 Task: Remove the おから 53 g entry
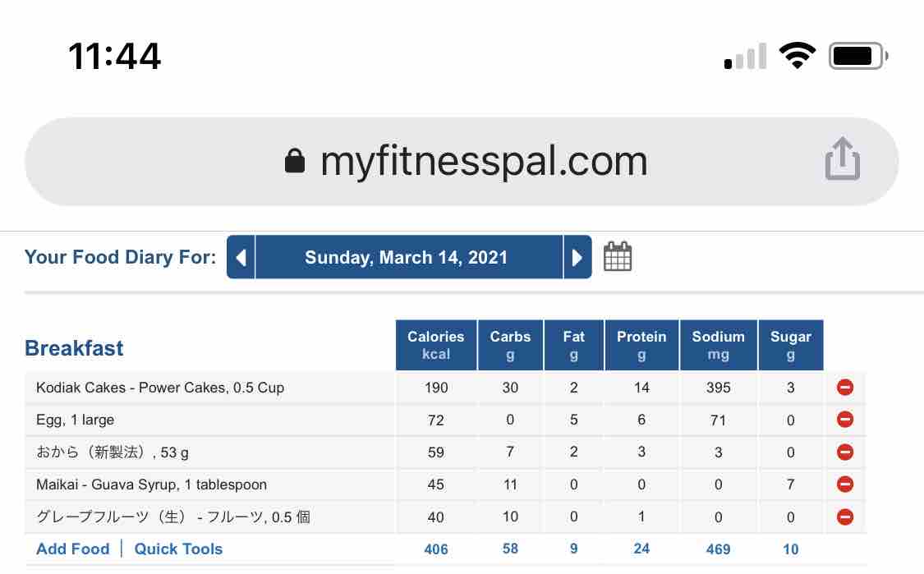844,452
